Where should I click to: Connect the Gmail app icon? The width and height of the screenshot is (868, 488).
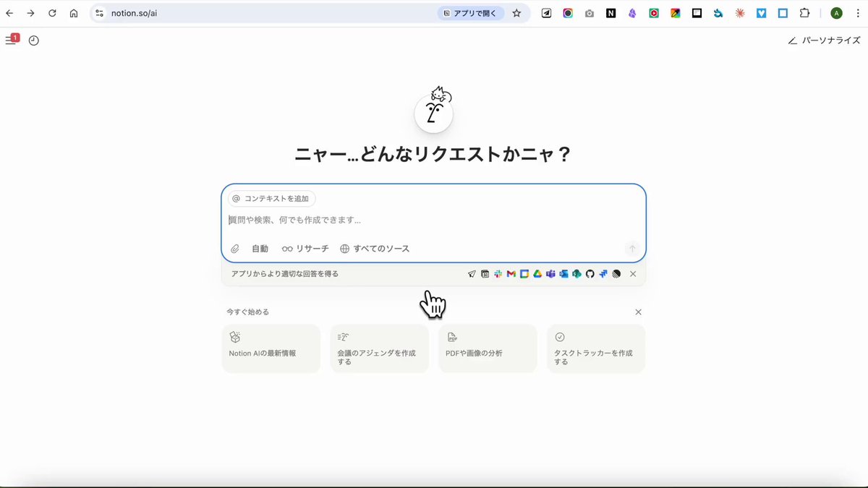pyautogui.click(x=511, y=274)
